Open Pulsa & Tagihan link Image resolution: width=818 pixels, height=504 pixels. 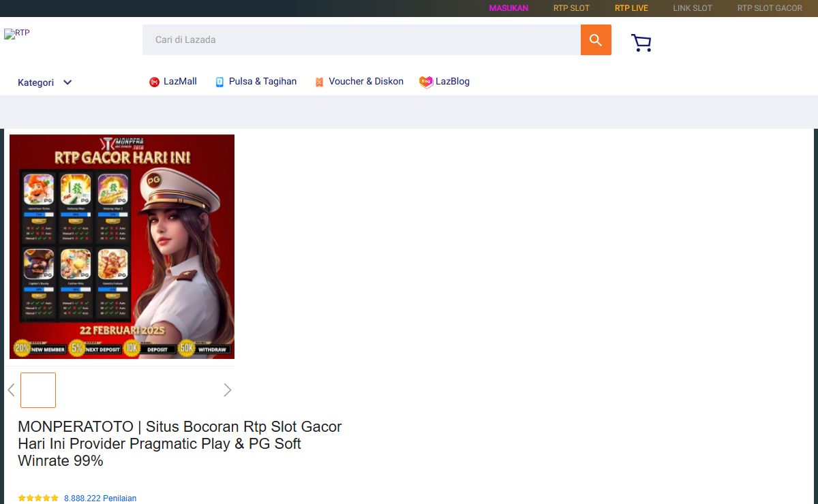(262, 81)
